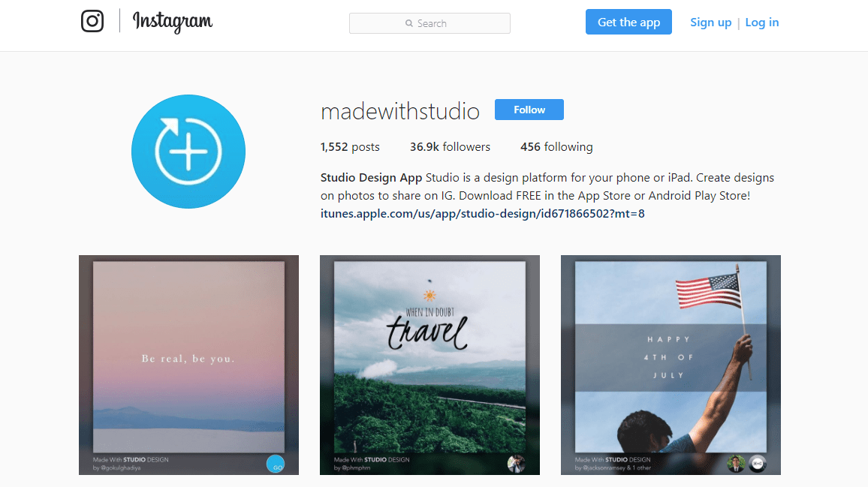Image resolution: width=868 pixels, height=487 pixels.
Task: Open the 36.9k followers list
Action: pyautogui.click(x=450, y=146)
